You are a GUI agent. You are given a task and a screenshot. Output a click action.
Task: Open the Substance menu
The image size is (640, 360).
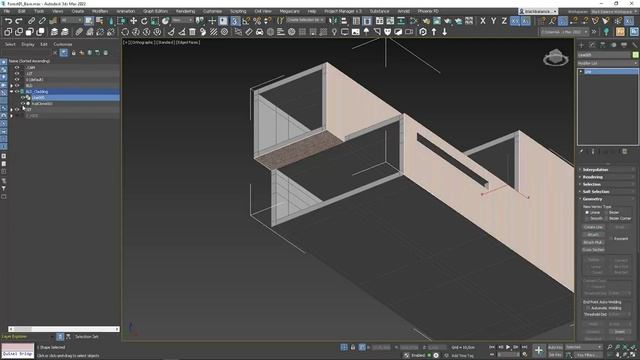point(379,11)
